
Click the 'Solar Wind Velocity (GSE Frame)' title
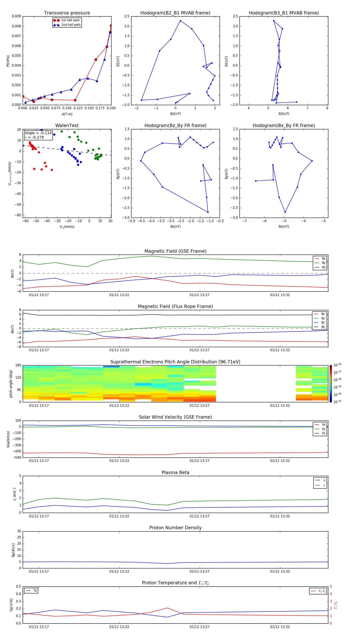(175, 417)
